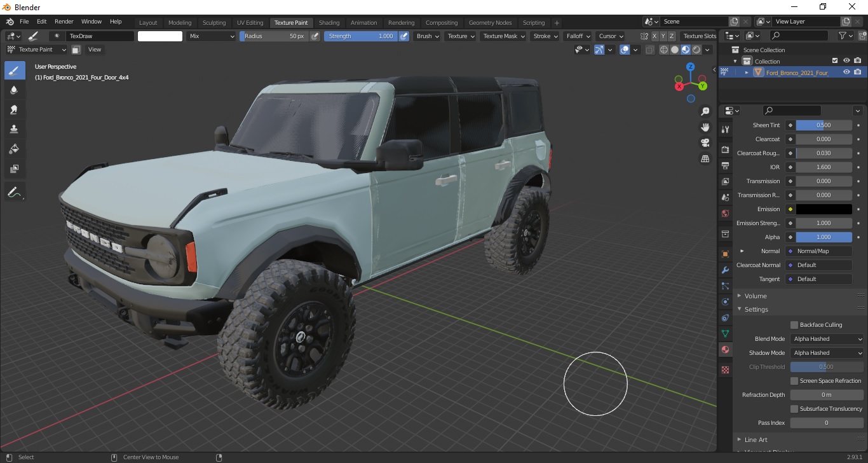The image size is (868, 463).
Task: Open the Texture properties tab
Action: tap(725, 370)
